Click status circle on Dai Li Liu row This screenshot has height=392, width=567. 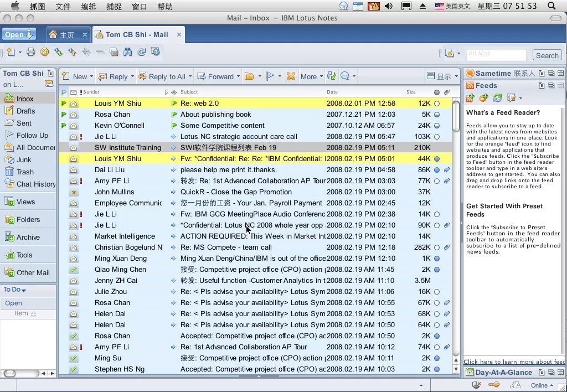(437, 170)
